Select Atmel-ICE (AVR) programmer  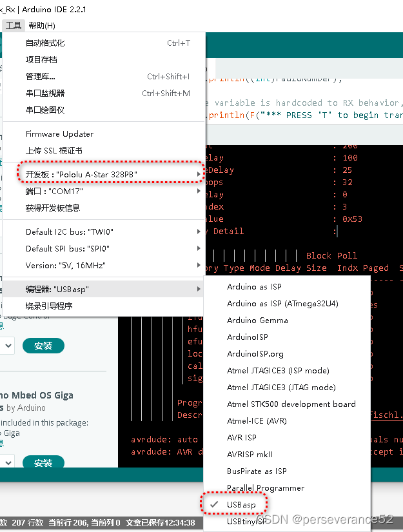coord(287,421)
